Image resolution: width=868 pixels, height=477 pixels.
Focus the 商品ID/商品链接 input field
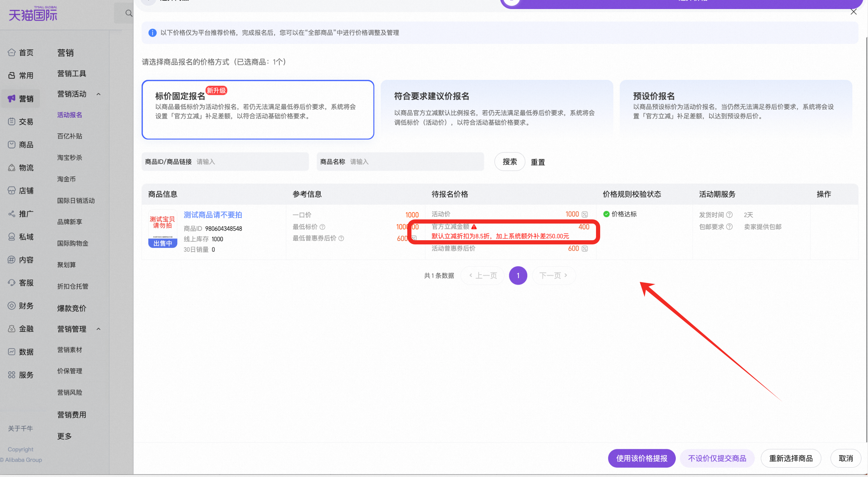[x=225, y=162]
